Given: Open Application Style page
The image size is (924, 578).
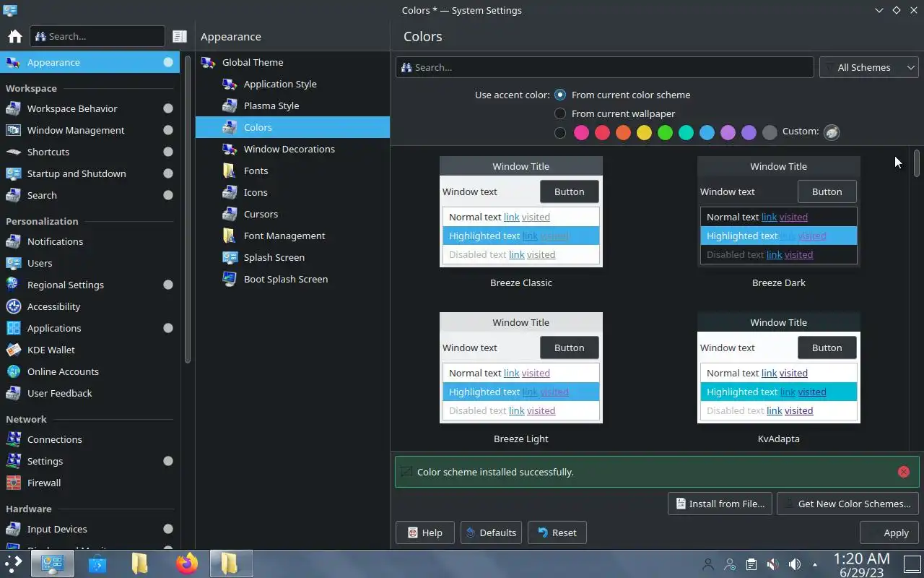Looking at the screenshot, I should tap(292, 84).
